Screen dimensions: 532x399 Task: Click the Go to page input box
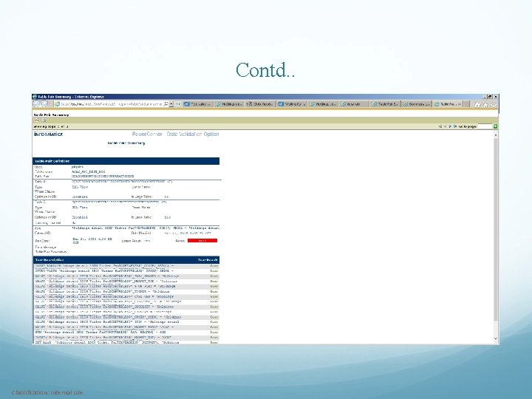pos(485,126)
